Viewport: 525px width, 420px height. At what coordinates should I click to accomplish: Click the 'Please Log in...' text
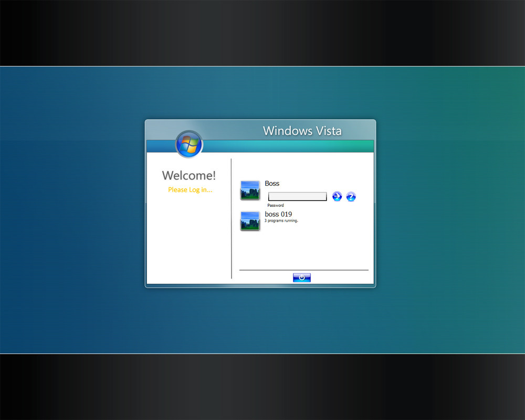pos(190,190)
